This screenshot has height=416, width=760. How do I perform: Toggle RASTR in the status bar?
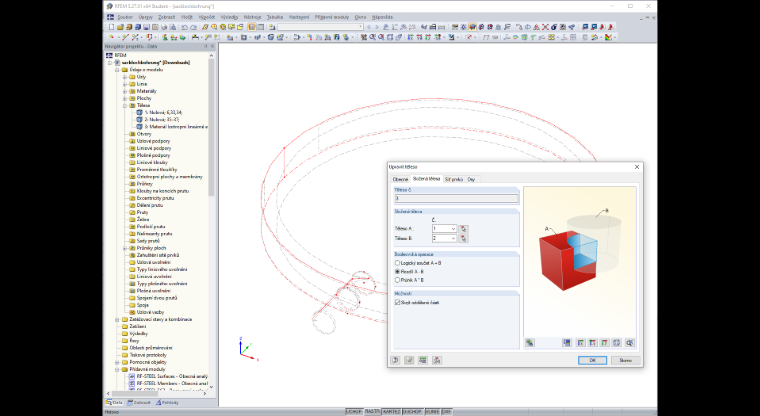point(372,412)
